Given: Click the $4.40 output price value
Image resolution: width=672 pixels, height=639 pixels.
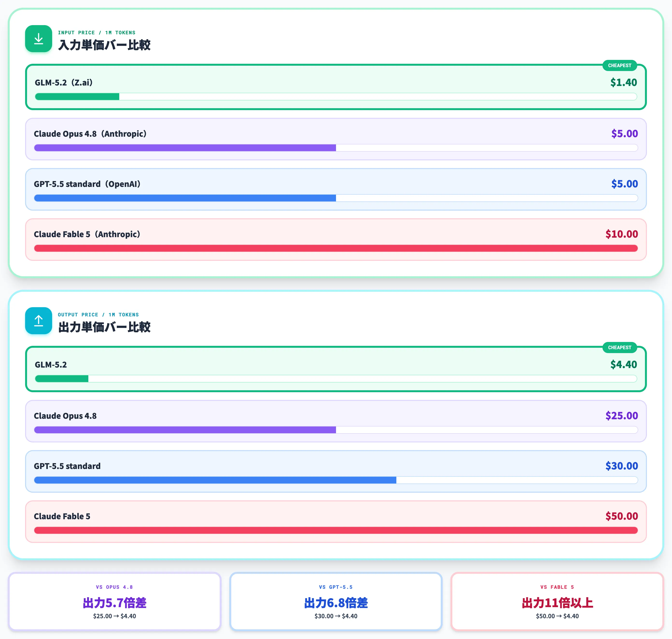Looking at the screenshot, I should [623, 364].
